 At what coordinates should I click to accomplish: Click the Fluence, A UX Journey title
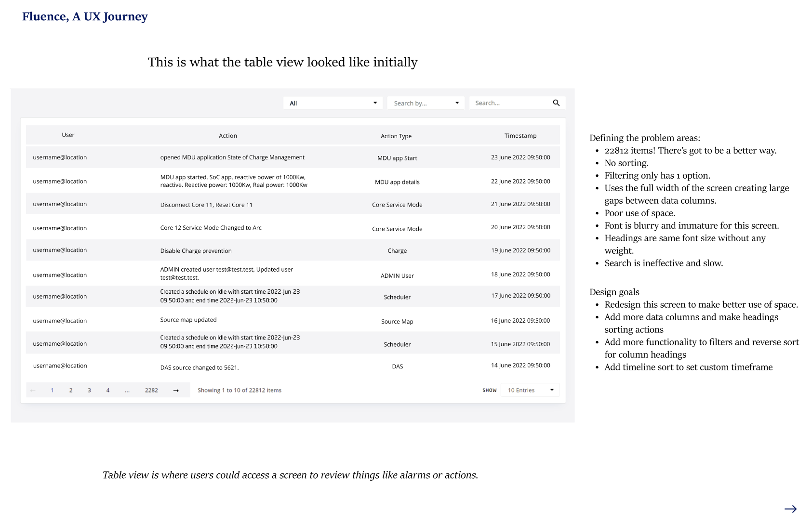coord(85,17)
